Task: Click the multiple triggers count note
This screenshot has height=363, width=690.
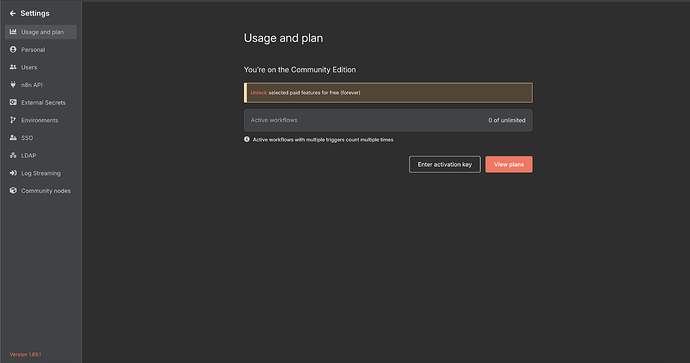Action: tap(323, 139)
